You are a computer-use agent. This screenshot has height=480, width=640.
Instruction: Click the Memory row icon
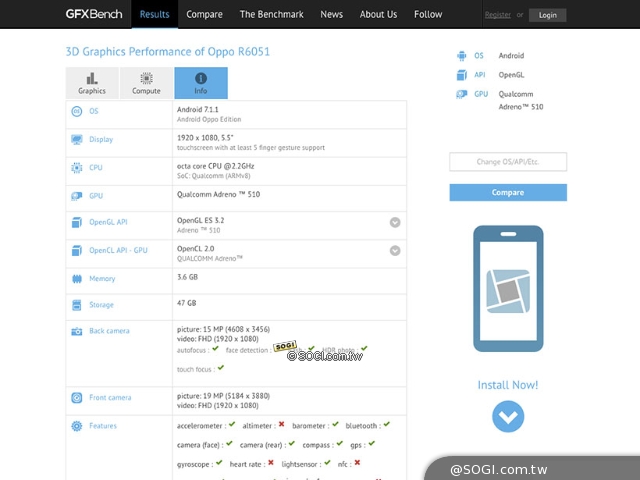click(x=77, y=279)
